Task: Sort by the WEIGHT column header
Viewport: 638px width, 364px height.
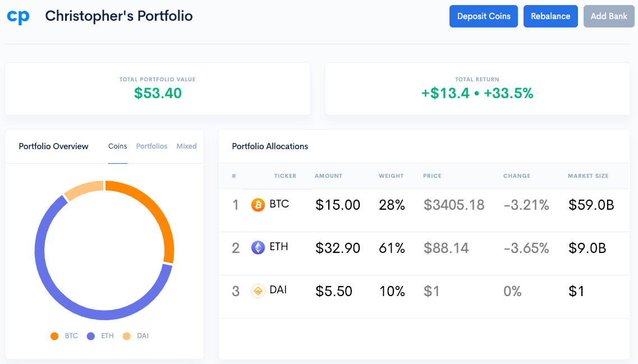Action: pos(391,176)
